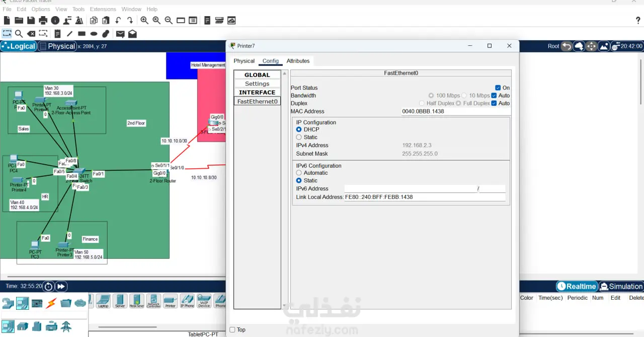
Task: Switch to the Attributes tab in Printer7
Action: [x=298, y=61]
